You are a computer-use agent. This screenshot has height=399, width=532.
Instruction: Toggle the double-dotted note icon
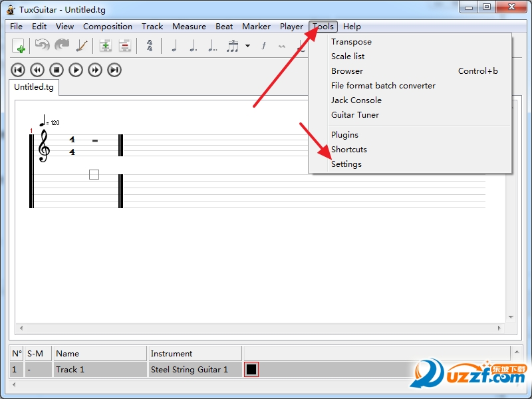point(212,45)
